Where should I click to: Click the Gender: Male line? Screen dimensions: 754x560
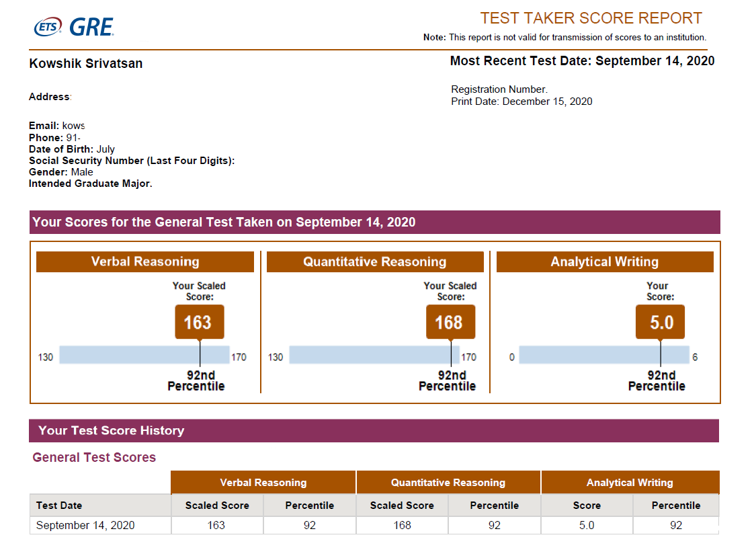click(x=60, y=172)
